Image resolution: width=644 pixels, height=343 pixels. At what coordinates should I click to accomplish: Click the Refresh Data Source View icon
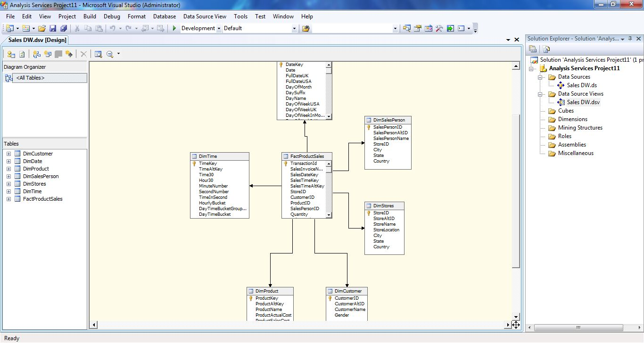22,54
